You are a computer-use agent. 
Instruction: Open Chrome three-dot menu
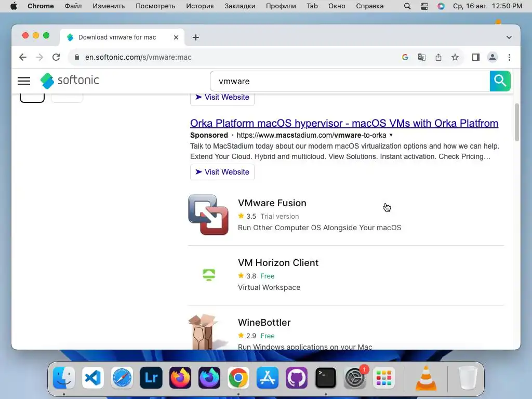[x=509, y=57]
